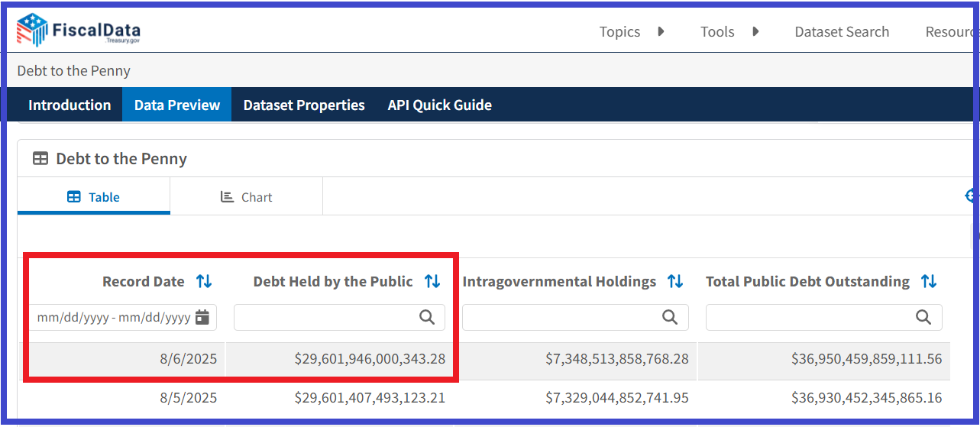Open Dataset Search page
This screenshot has width=980, height=427.
tap(842, 31)
